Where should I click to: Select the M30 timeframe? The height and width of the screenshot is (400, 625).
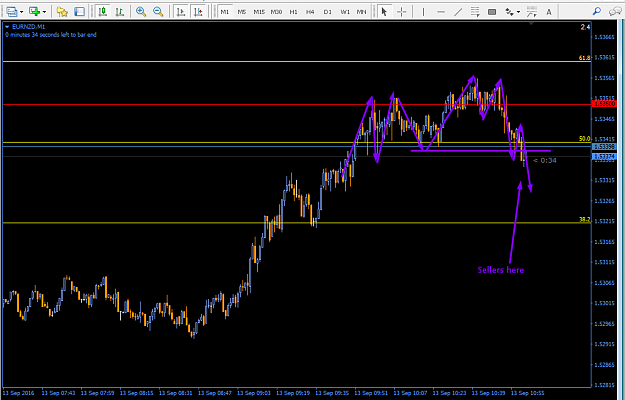[x=276, y=12]
